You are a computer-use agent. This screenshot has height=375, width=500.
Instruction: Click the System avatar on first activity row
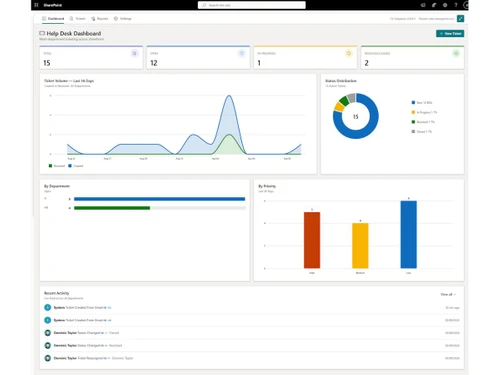[48, 307]
